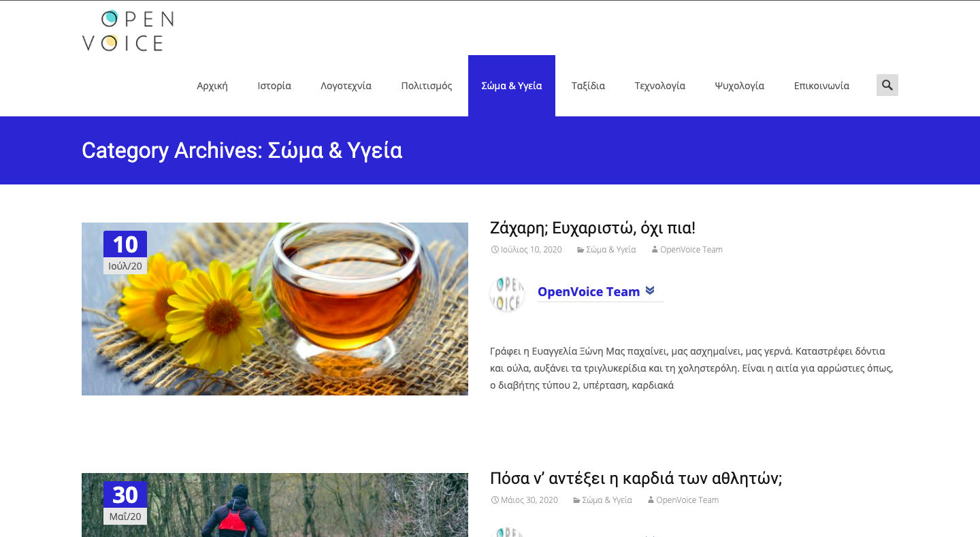The width and height of the screenshot is (980, 537).
Task: Open the Τεχνολογία menu item
Action: 659,86
